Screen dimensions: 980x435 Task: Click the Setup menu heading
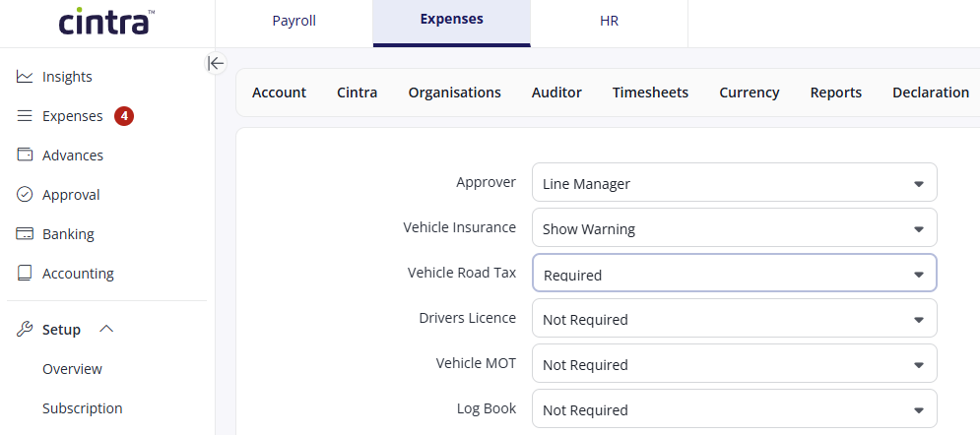[61, 329]
